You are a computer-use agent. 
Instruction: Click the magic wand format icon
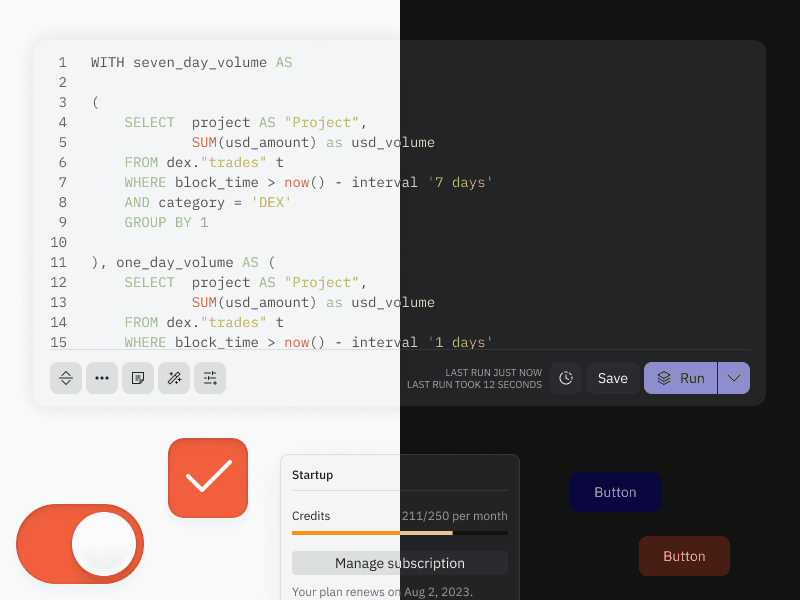pos(174,378)
